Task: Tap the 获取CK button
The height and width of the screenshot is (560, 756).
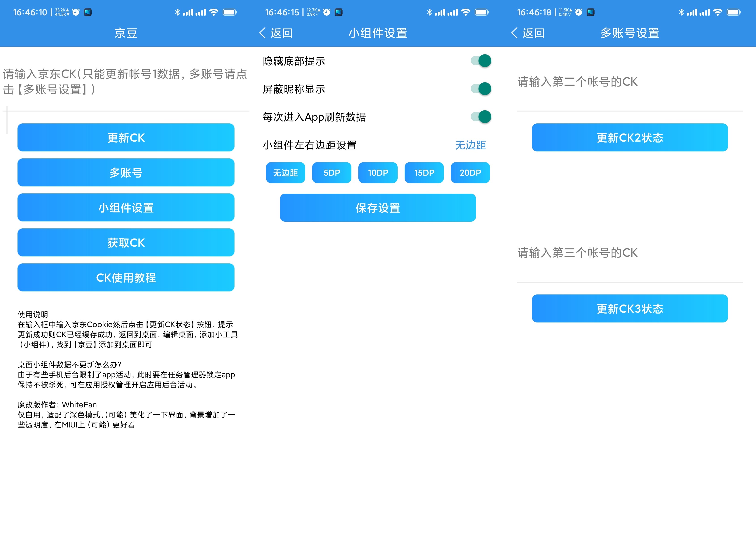Action: [x=126, y=242]
